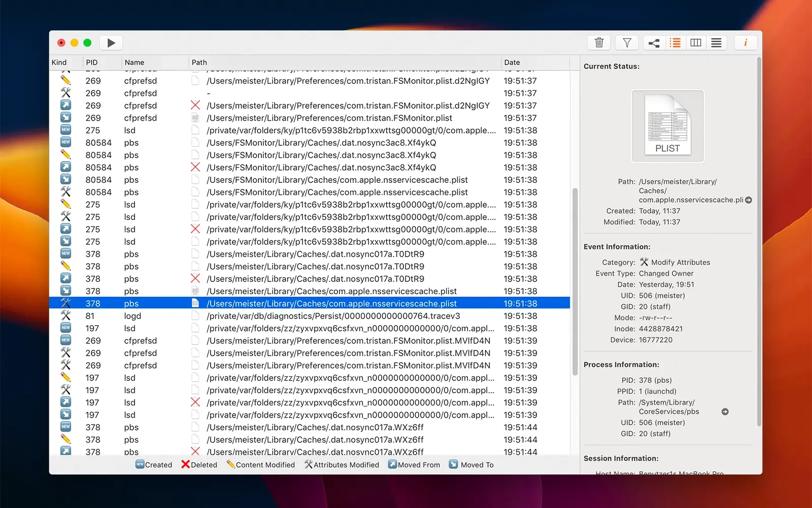Sort by the Kind column header

59,62
